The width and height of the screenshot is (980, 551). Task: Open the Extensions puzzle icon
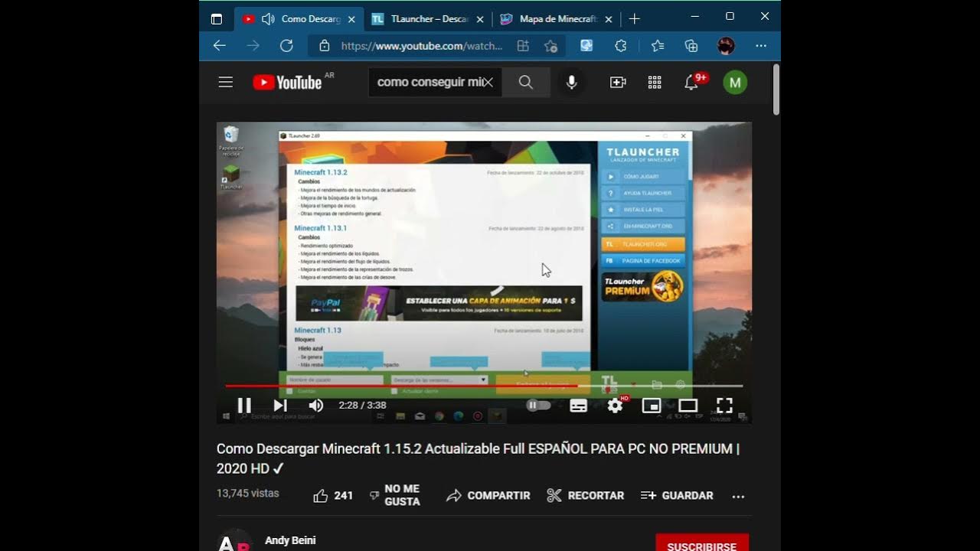click(x=621, y=46)
